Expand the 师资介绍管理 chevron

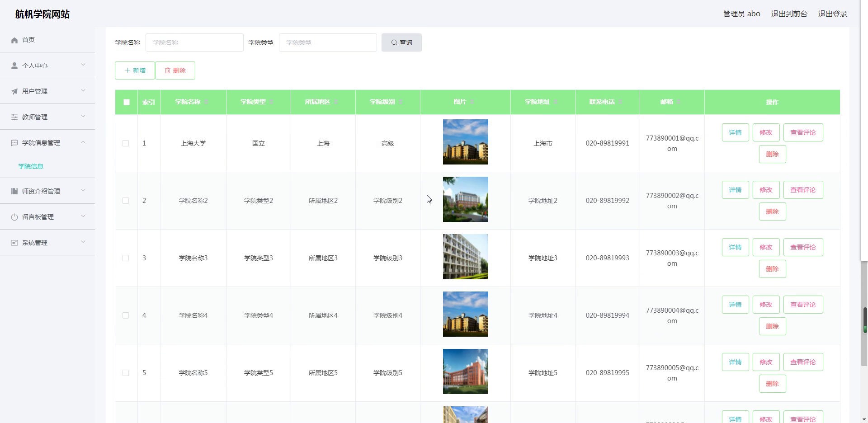[83, 191]
